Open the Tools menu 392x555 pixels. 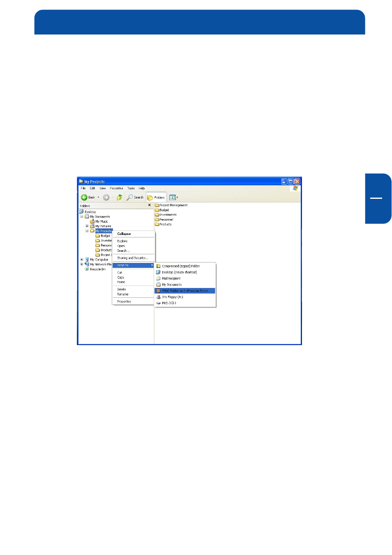131,188
